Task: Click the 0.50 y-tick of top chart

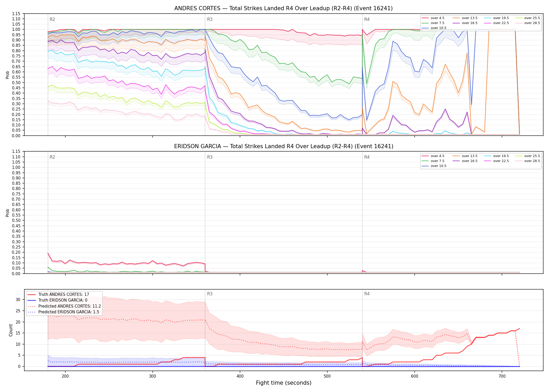Action: click(x=16, y=83)
